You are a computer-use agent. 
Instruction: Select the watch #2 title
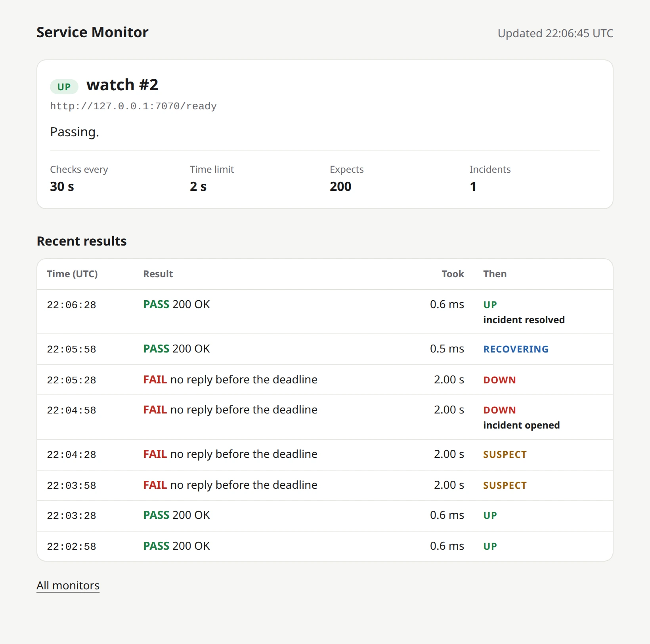[122, 85]
